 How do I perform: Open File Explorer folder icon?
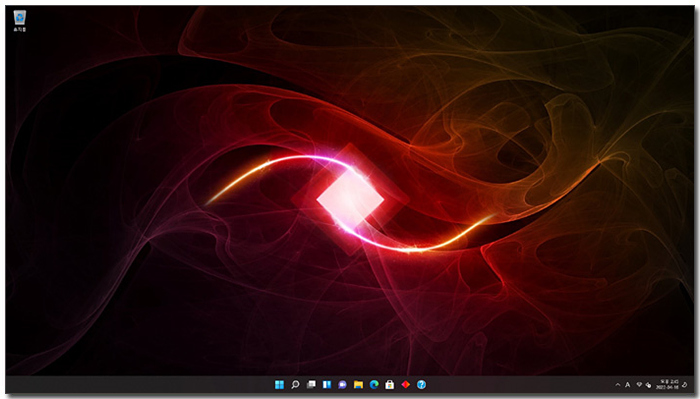tap(358, 385)
